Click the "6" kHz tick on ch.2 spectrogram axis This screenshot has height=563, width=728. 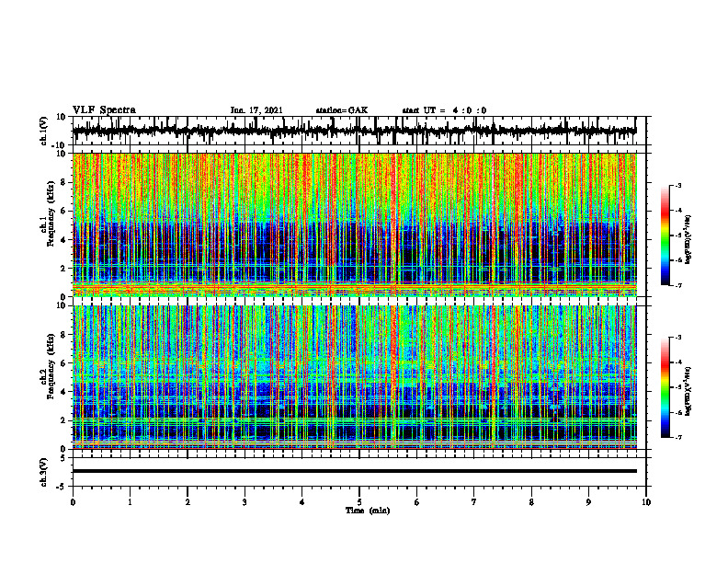63,363
